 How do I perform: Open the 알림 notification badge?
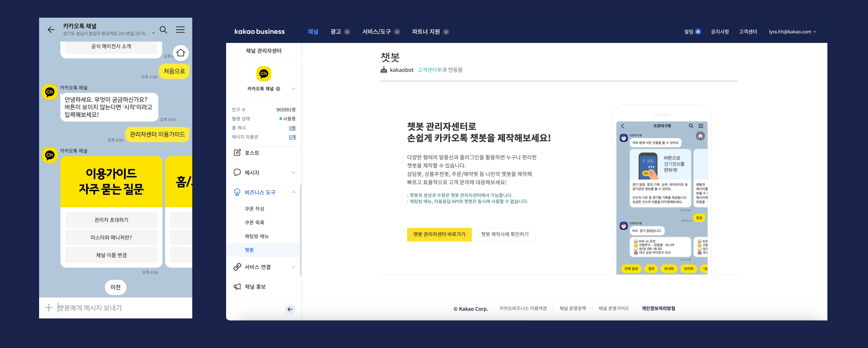[698, 32]
